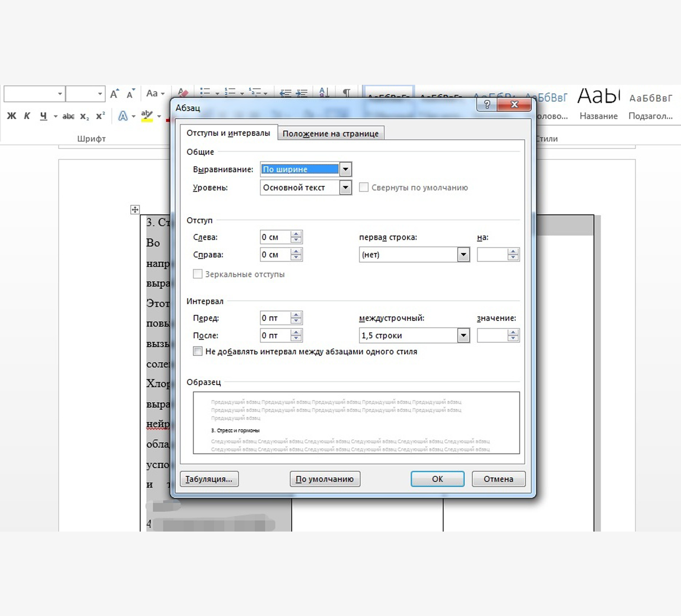Screen dimensions: 681x616
Task: Check 'Не добавлять интервал между абзацами' box
Action: [197, 351]
